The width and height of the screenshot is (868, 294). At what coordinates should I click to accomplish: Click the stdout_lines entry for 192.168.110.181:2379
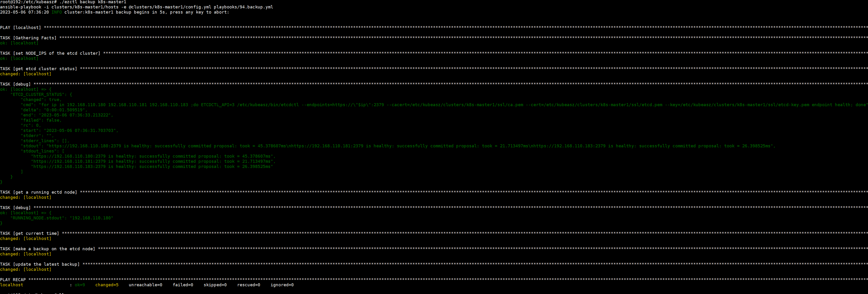[x=153, y=161]
